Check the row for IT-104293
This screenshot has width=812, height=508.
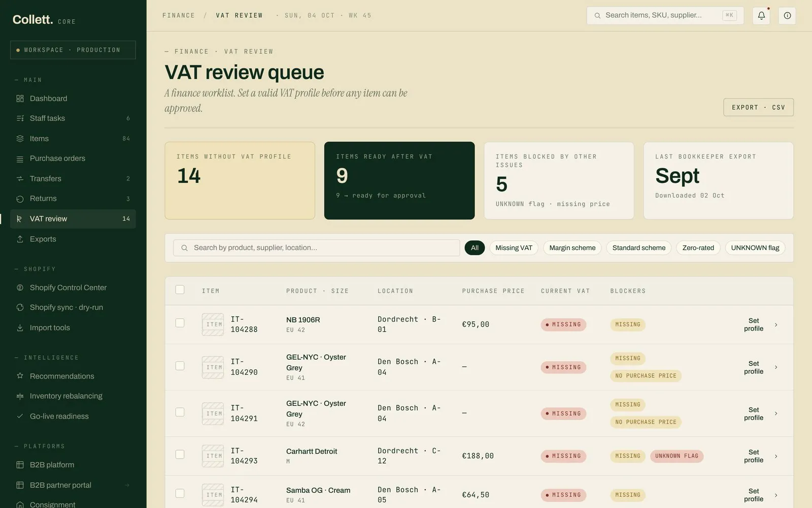[180, 454]
